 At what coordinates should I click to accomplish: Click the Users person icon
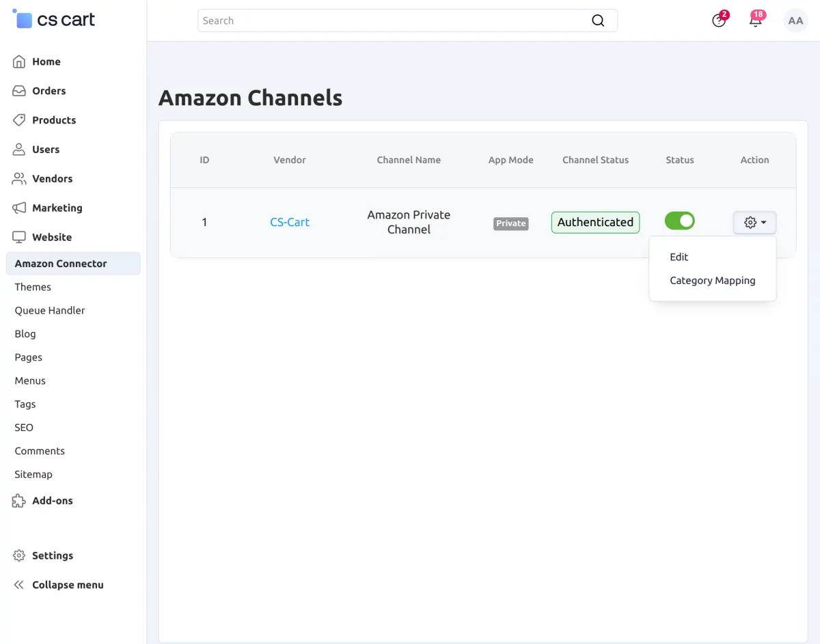click(19, 150)
